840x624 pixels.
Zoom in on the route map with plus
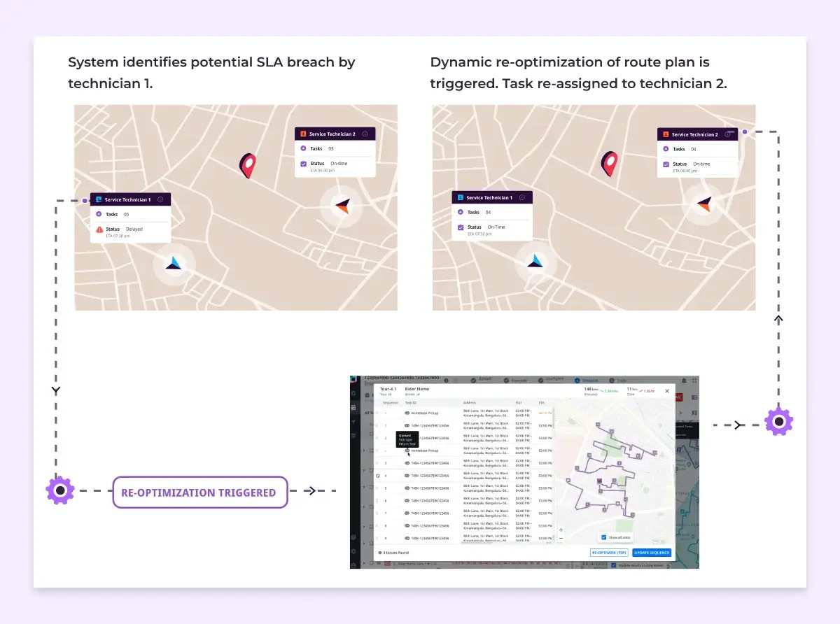point(561,530)
